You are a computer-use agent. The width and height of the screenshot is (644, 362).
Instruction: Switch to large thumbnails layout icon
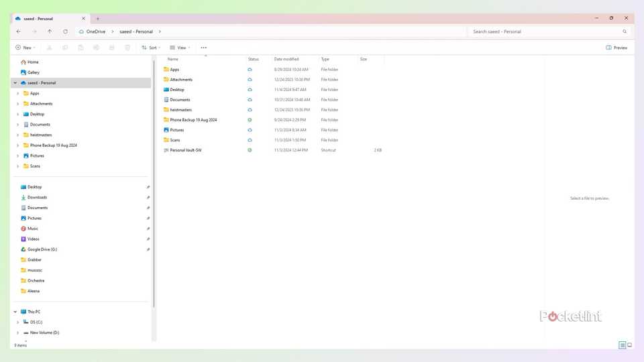point(630,345)
